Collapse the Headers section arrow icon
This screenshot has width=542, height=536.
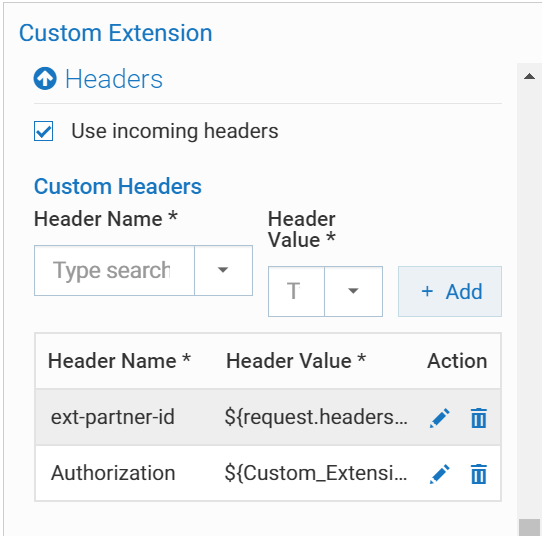45,78
